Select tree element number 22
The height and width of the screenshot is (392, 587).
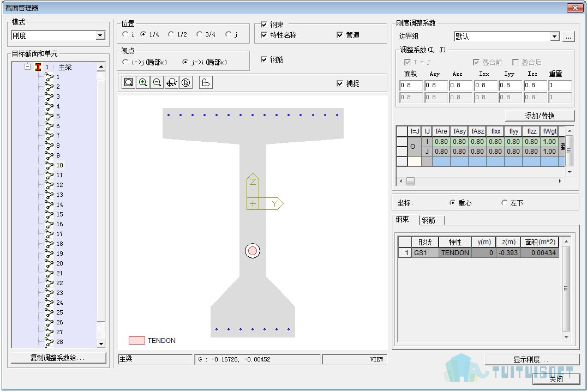point(60,283)
